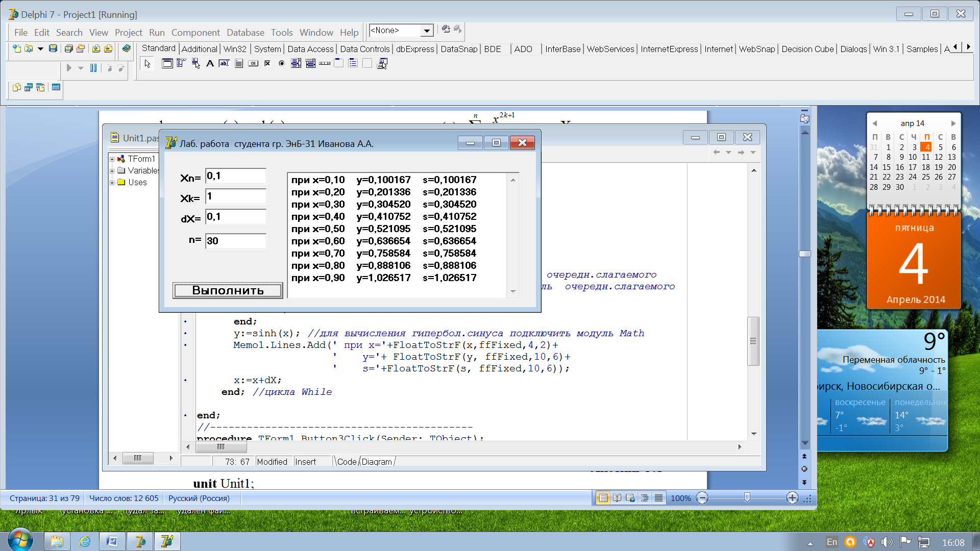Viewport: 980px width, 551px height.
Task: Switch Word to Outline view
Action: pyautogui.click(x=645, y=498)
